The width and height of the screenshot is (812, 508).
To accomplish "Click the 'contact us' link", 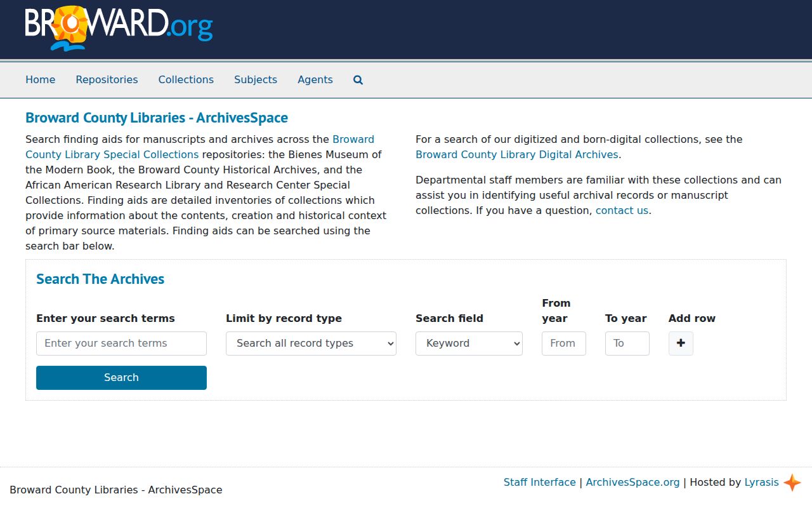I will tap(622, 210).
